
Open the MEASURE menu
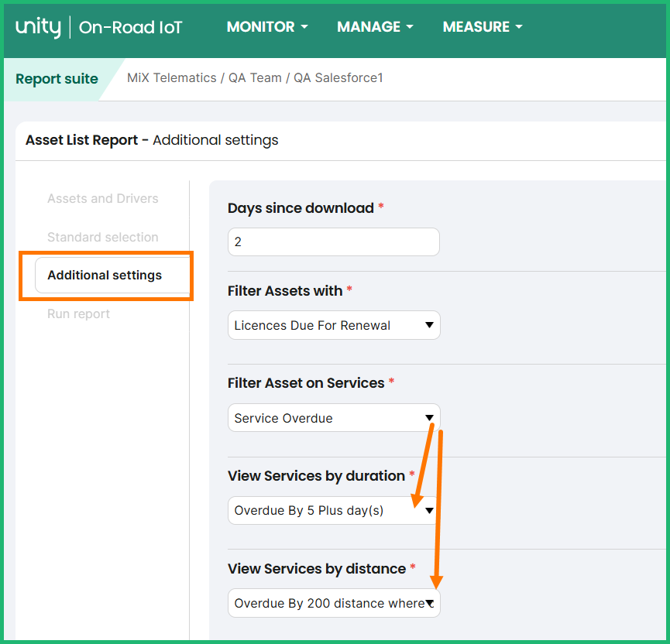(x=483, y=27)
